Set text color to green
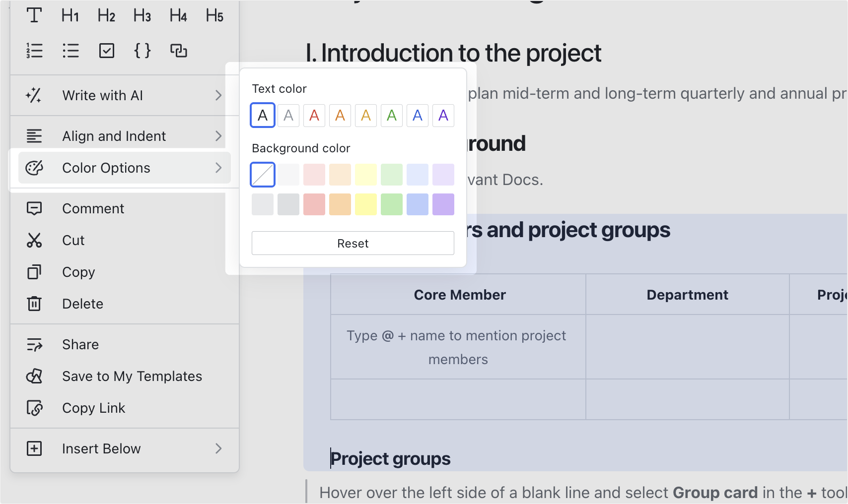 point(392,115)
